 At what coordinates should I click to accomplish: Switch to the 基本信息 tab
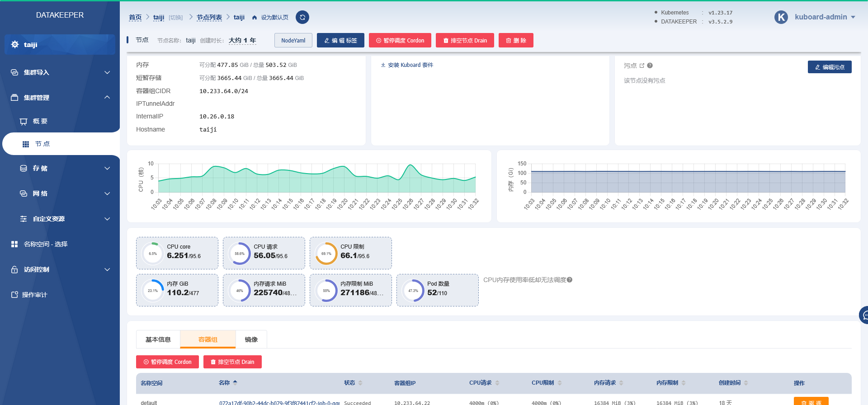158,339
